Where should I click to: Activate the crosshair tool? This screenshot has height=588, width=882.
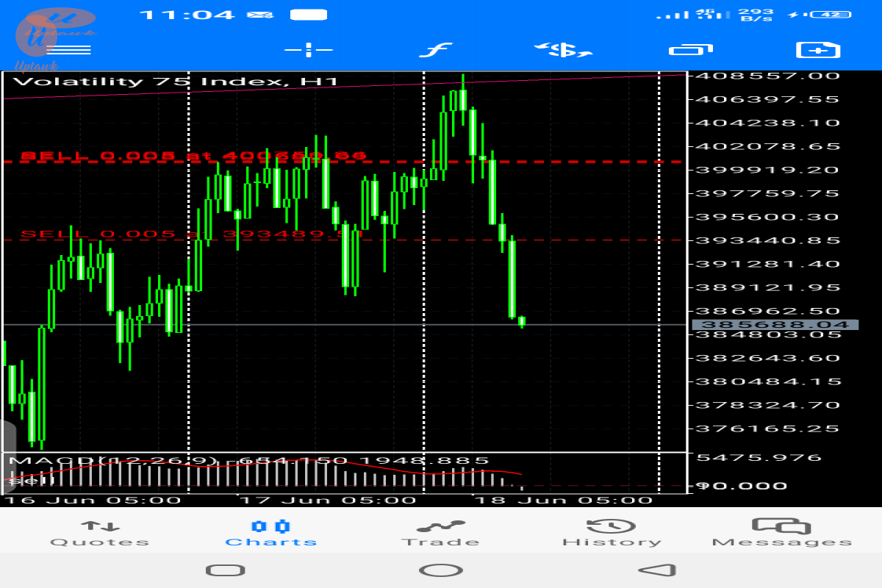click(309, 50)
